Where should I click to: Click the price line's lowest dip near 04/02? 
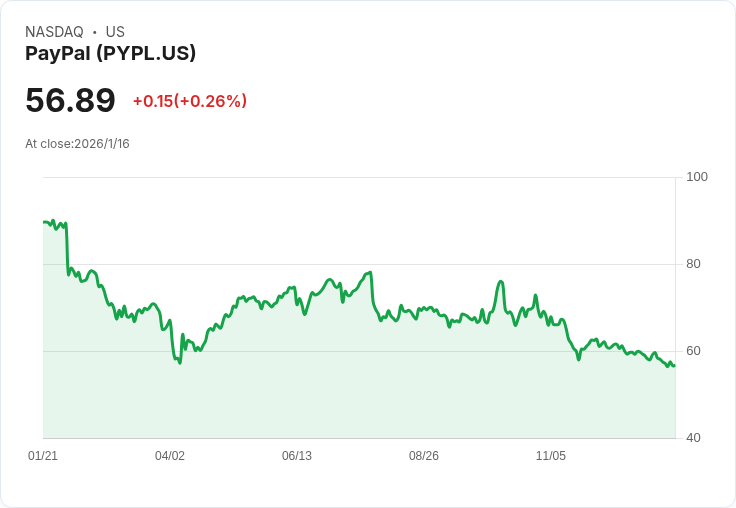pyautogui.click(x=180, y=363)
